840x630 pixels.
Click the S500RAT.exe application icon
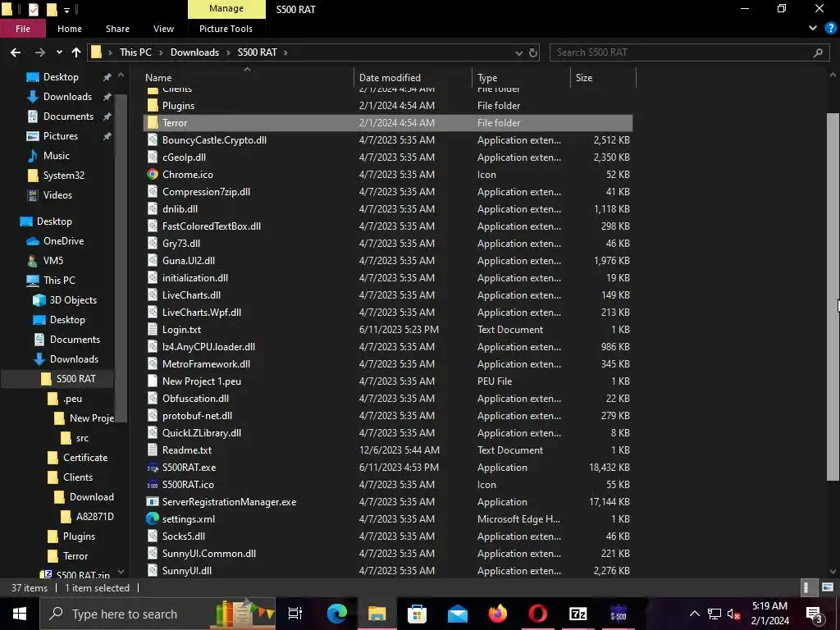tap(153, 468)
